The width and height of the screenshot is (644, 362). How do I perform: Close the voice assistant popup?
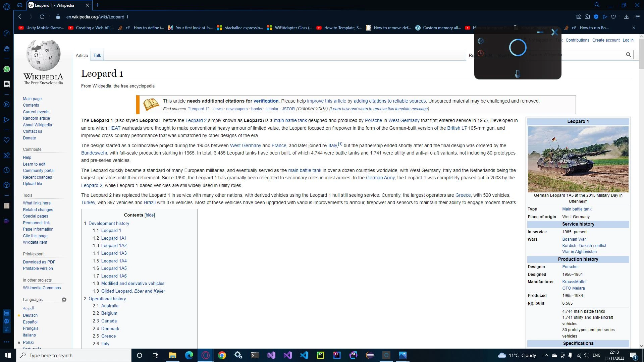point(554,32)
